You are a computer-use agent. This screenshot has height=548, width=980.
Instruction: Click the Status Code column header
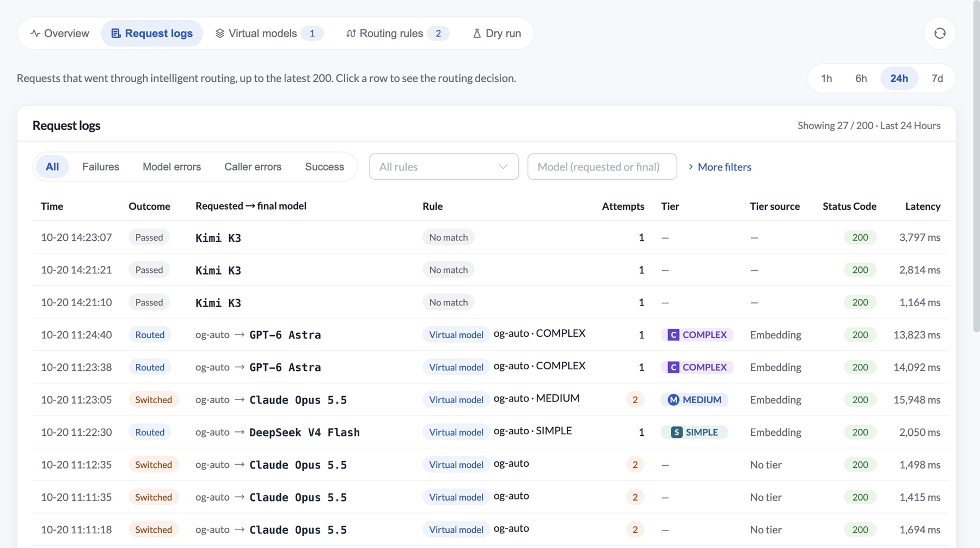(849, 206)
